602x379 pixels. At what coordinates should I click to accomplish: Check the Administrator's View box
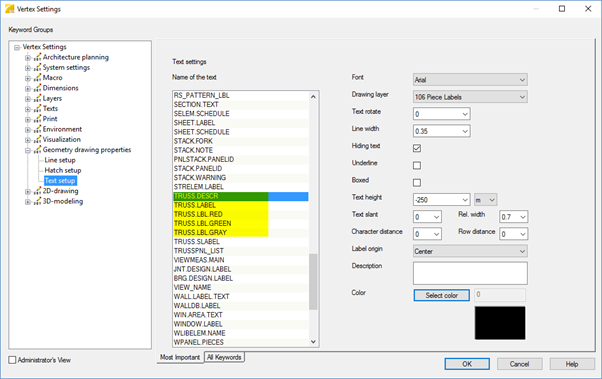point(12,360)
